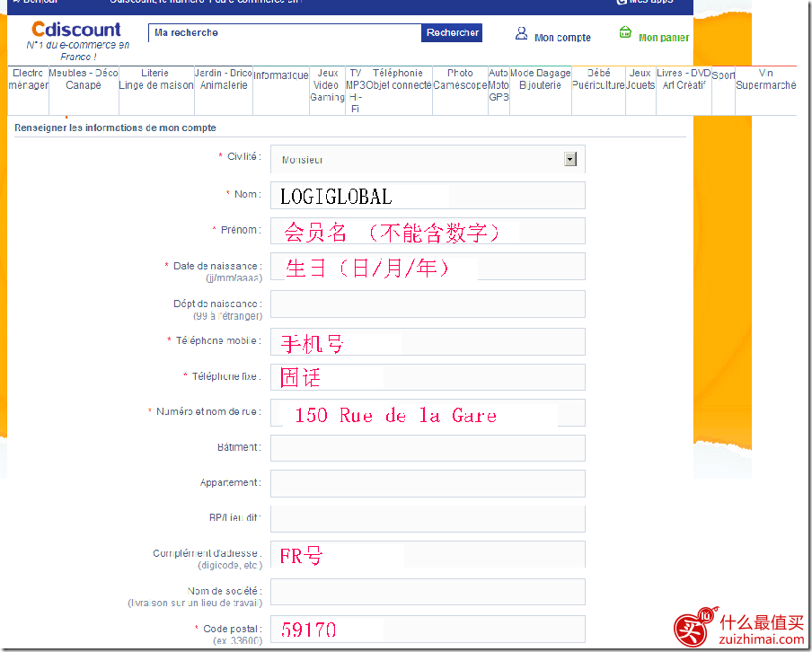Click the Cdiscount logo
The width and height of the screenshot is (812, 652).
76,29
